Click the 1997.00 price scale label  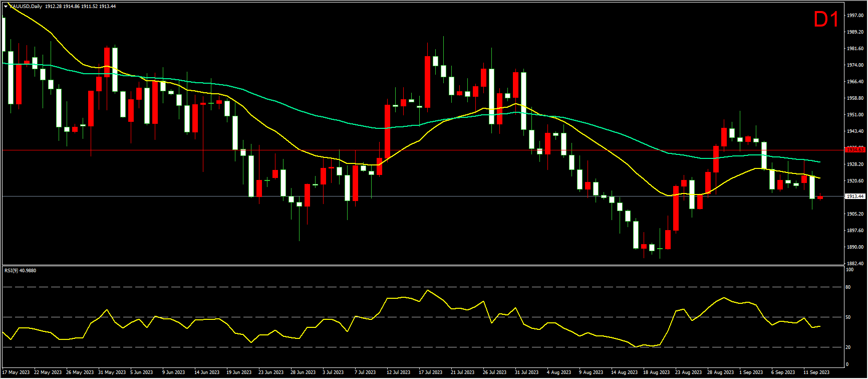(x=855, y=16)
